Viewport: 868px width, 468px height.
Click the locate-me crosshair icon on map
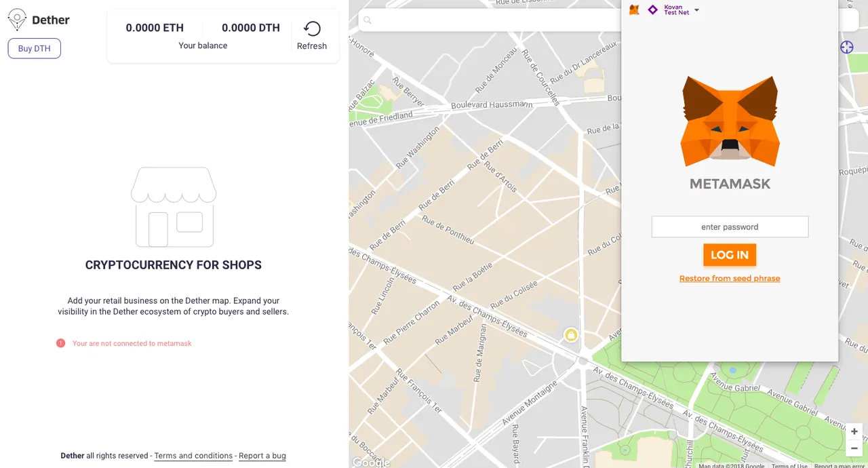click(x=846, y=47)
